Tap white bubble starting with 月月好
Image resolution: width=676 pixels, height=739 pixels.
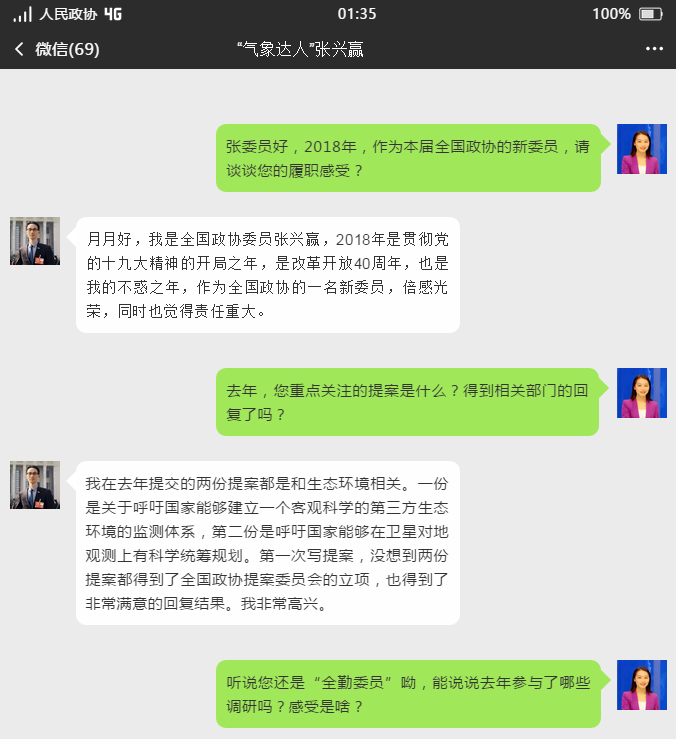click(268, 275)
